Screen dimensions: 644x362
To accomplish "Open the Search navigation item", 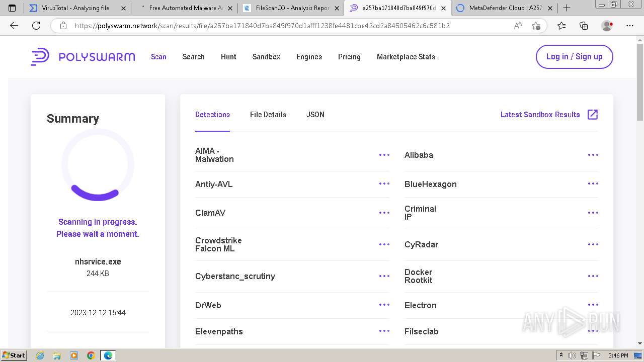I will [194, 57].
